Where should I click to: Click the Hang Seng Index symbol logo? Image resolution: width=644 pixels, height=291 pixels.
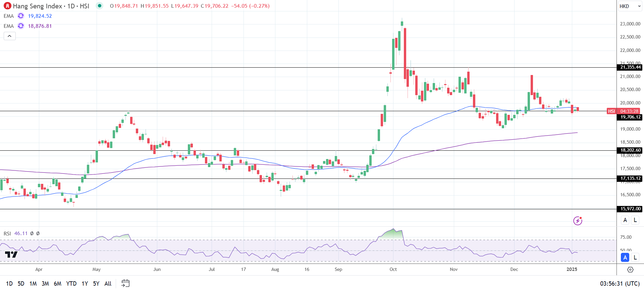coord(7,6)
